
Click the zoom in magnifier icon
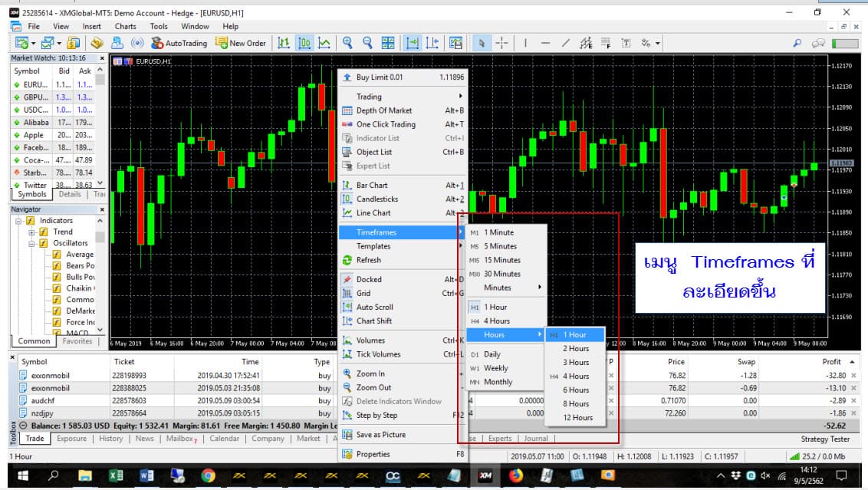click(x=347, y=43)
